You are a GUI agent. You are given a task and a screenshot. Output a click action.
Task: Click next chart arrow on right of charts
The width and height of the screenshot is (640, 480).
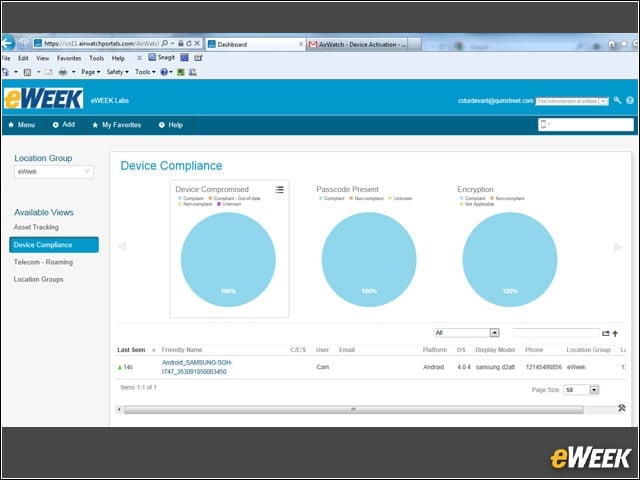pos(618,247)
